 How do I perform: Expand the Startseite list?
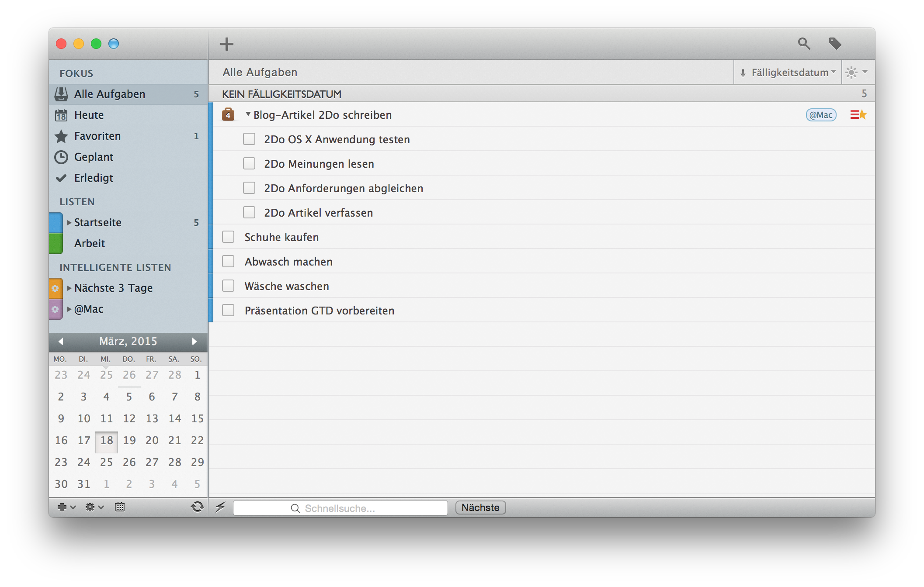click(x=69, y=222)
